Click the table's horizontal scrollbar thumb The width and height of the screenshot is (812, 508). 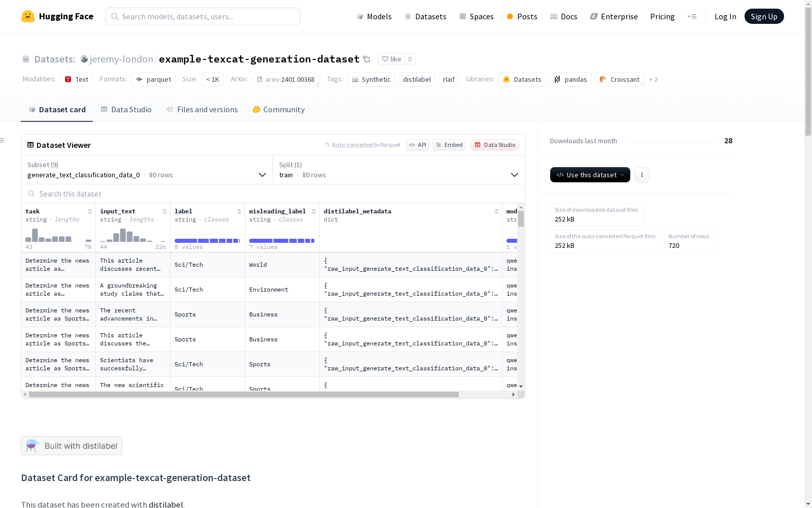click(x=244, y=394)
